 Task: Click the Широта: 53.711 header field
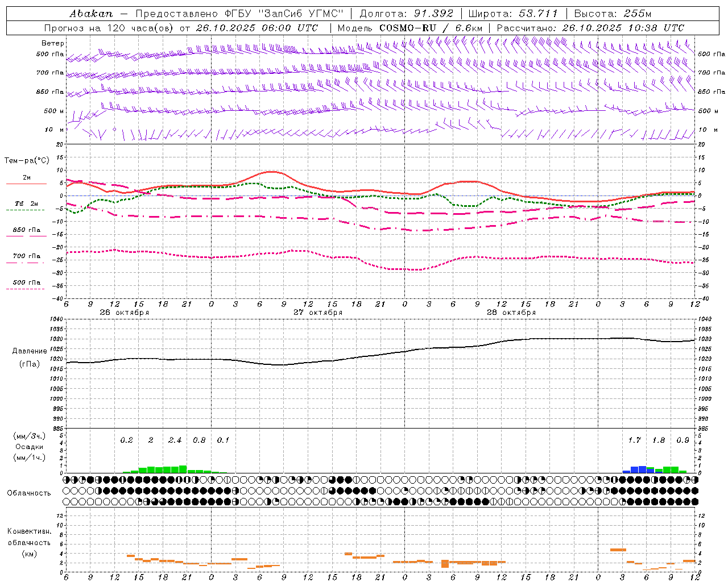click(513, 14)
